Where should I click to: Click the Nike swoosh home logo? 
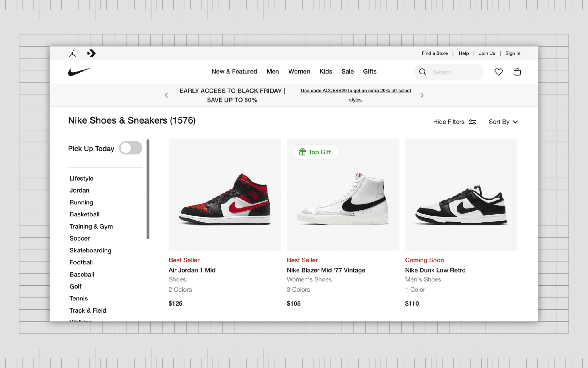tap(79, 72)
